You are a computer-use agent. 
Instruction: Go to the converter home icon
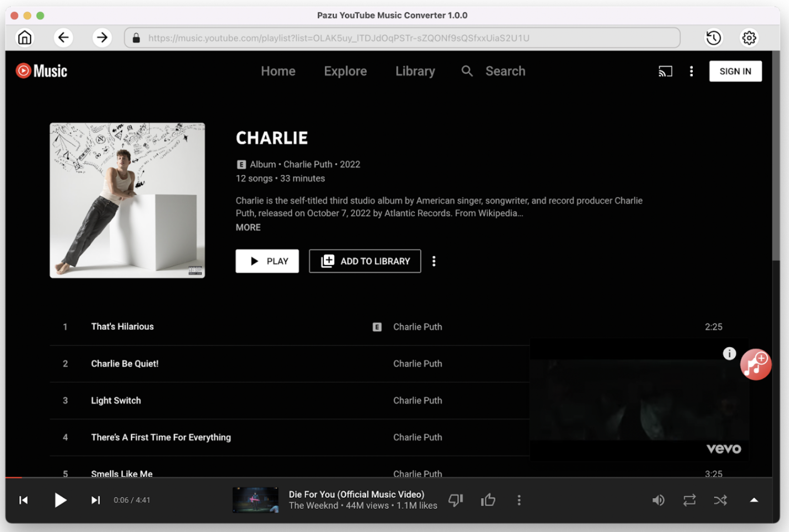point(25,38)
